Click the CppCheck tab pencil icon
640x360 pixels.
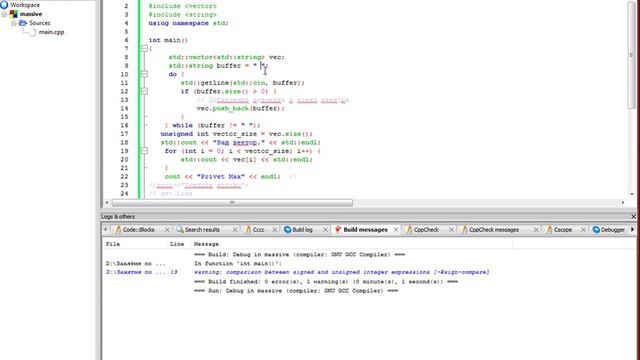click(409, 230)
